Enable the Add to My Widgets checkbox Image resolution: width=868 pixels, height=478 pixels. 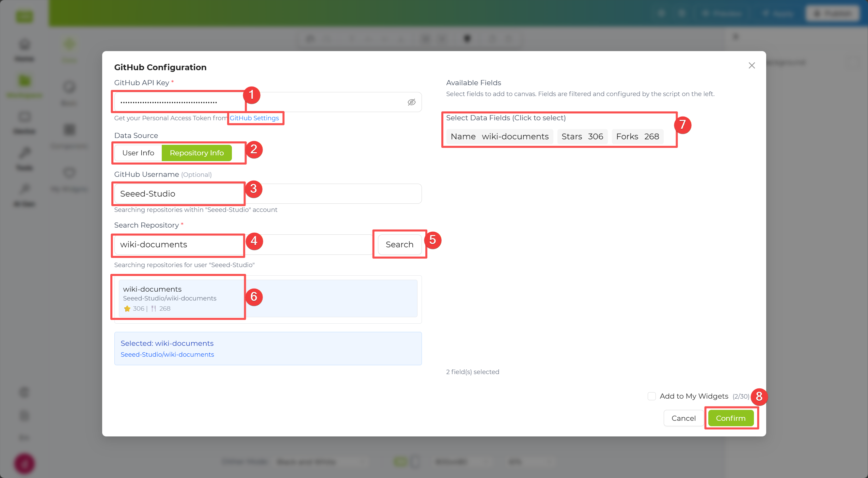pos(651,396)
